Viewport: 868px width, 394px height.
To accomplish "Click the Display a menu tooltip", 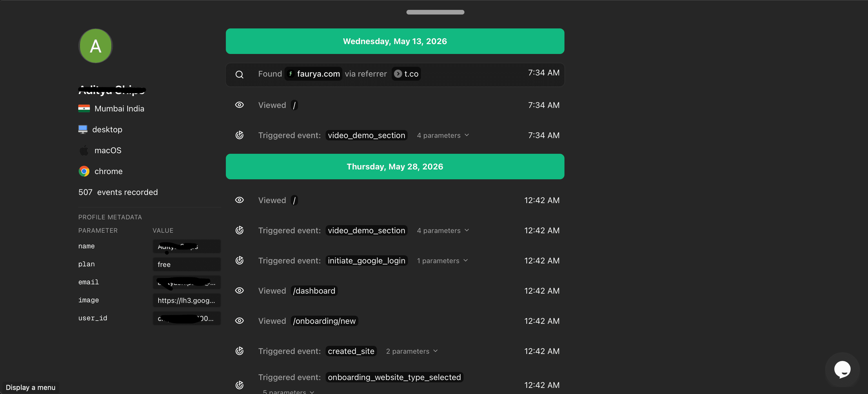I will pyautogui.click(x=30, y=388).
